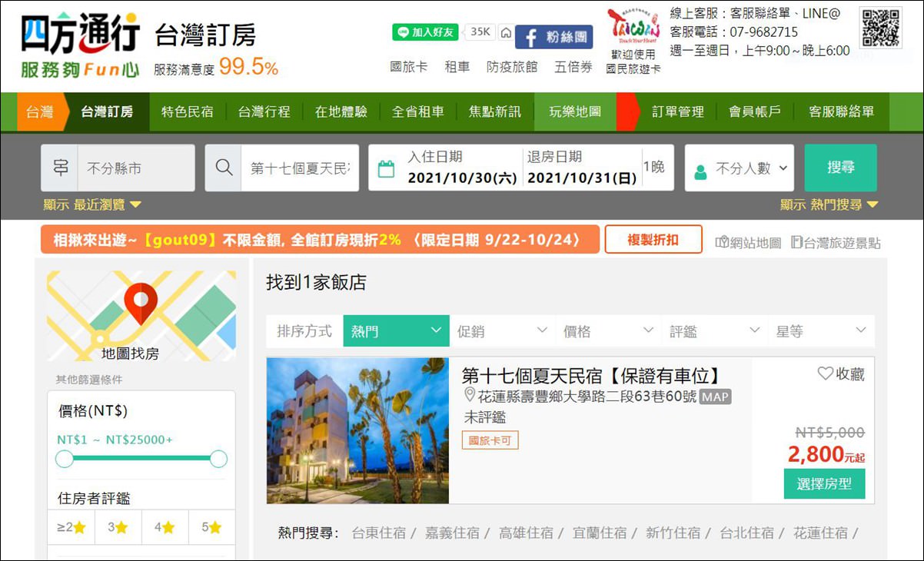Open the Facebook fan page icon
The image size is (924, 561).
(x=553, y=37)
